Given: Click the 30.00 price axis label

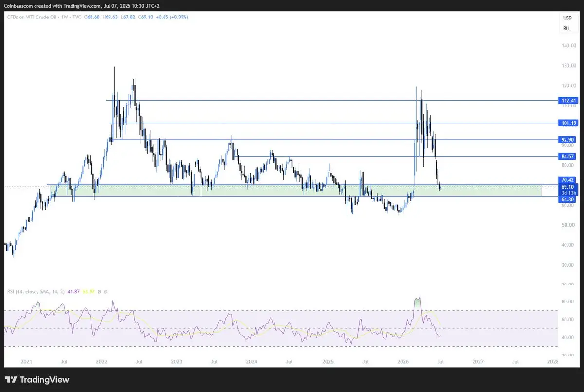Looking at the screenshot, I should (568, 265).
